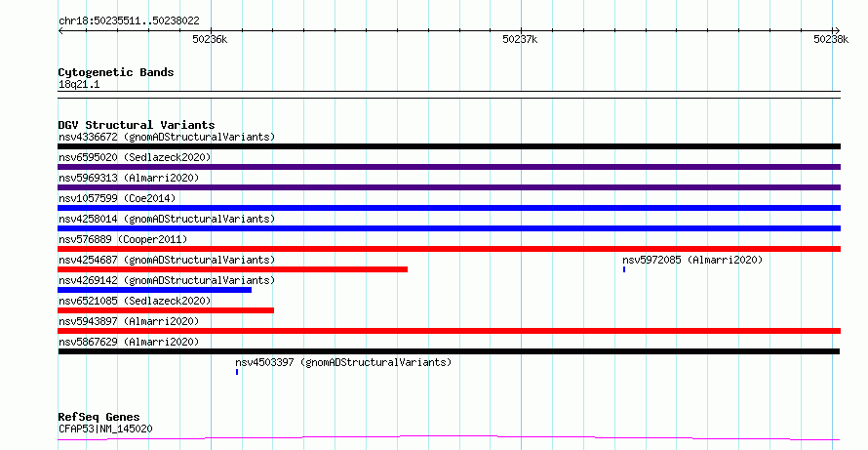
Task: Click the nsv4336672 gnomAD black variant bar
Action: click(x=449, y=146)
